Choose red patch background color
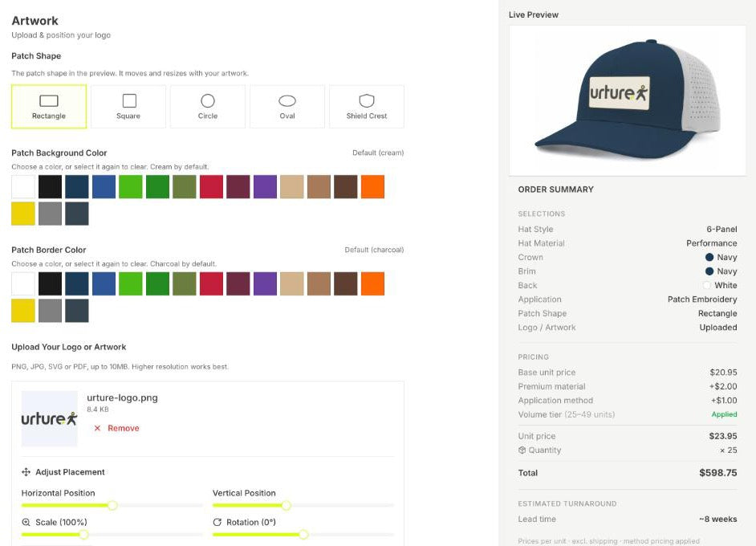Screen dimensions: 756x546 click(212, 186)
